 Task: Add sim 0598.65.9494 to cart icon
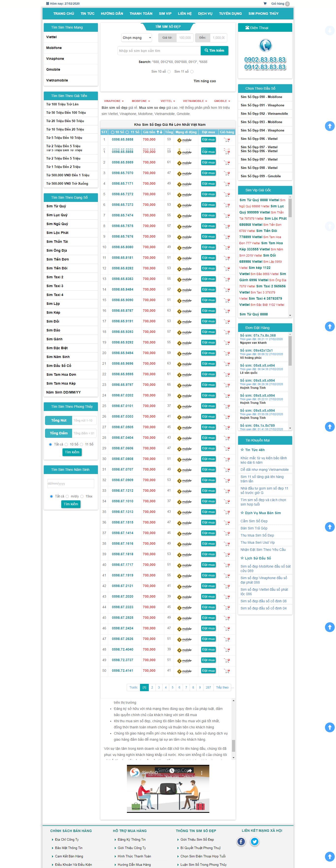(227, 353)
